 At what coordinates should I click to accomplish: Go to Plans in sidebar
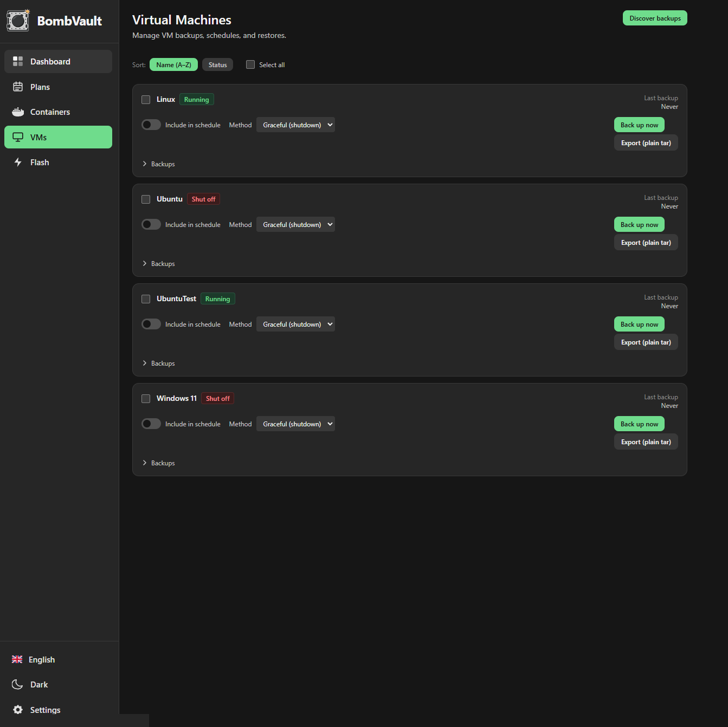click(58, 87)
